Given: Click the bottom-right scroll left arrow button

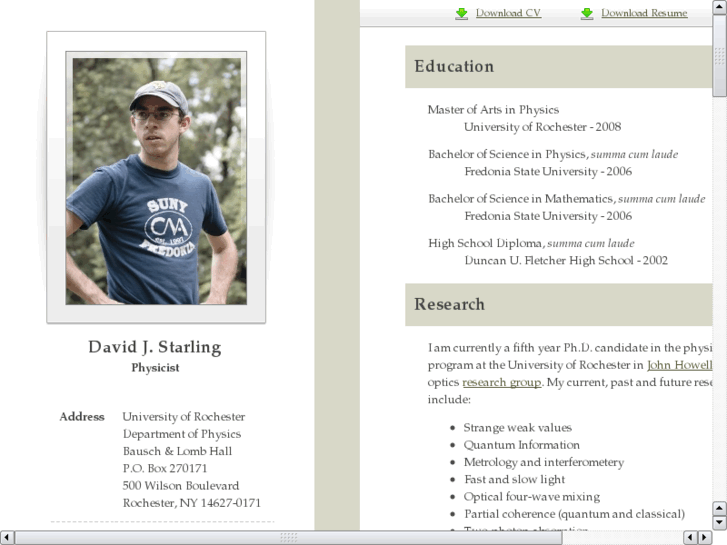Looking at the screenshot, I should 690,538.
